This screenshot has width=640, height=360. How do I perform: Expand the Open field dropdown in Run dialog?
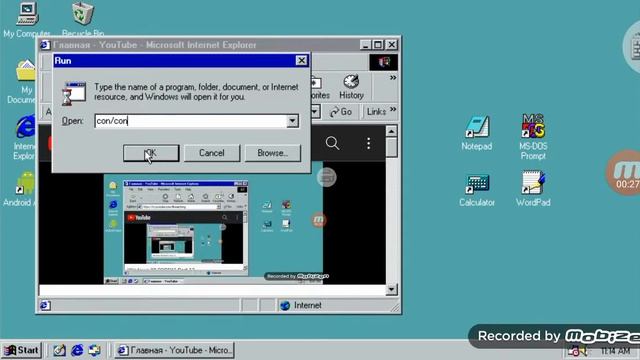coord(292,121)
